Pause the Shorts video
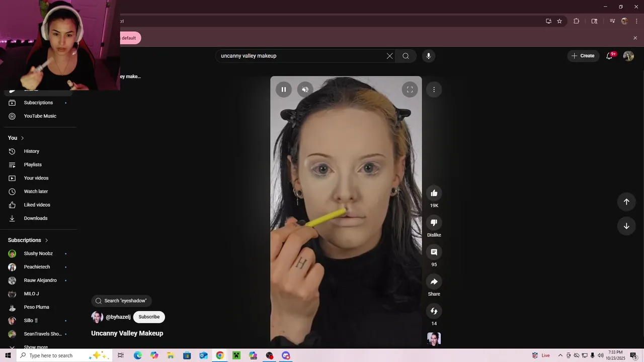This screenshot has width=644, height=362. click(x=284, y=89)
